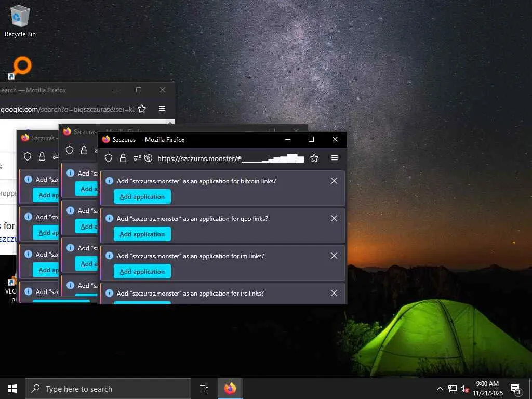
Task: Click info icon on geo links notification
Action: [x=109, y=218]
